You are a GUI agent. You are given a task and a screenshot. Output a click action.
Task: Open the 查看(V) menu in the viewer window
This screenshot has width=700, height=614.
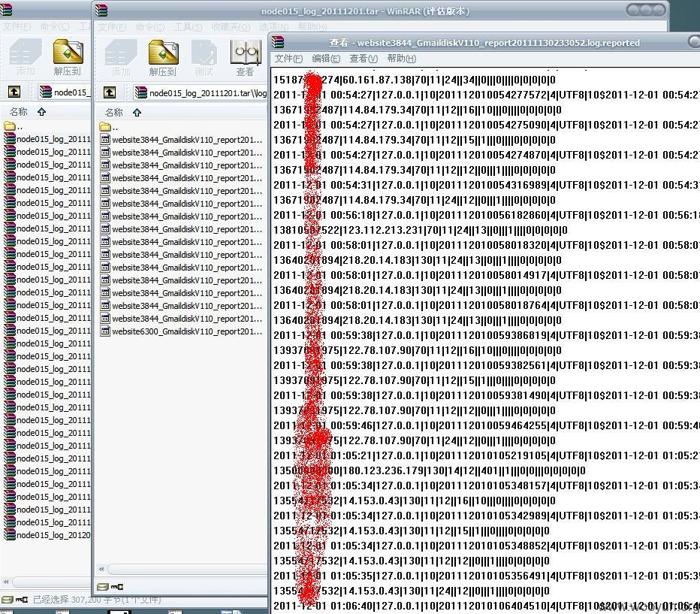364,59
